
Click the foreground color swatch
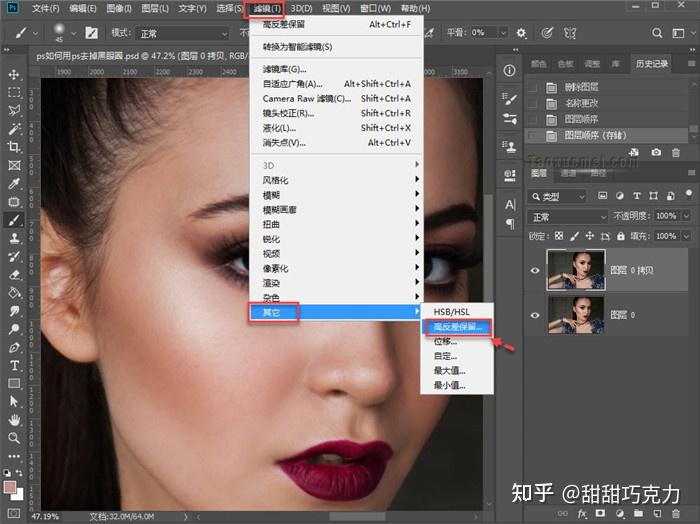coord(9,487)
